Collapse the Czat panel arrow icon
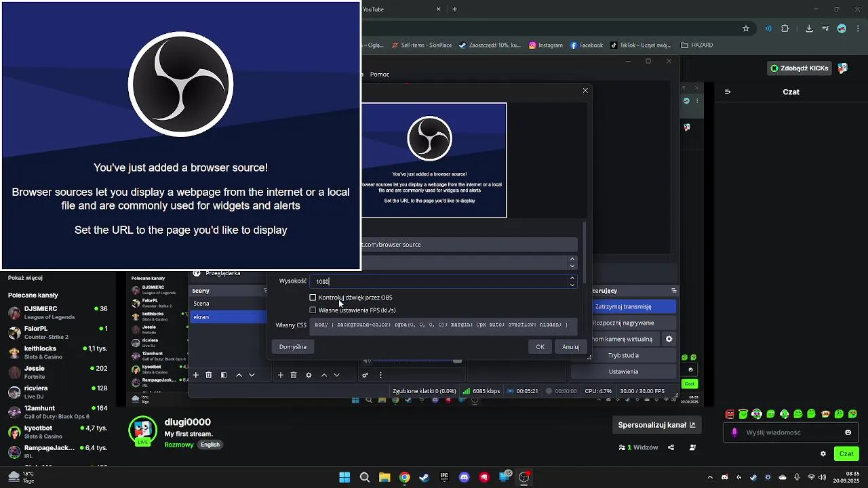The height and width of the screenshot is (488, 868). point(728,92)
